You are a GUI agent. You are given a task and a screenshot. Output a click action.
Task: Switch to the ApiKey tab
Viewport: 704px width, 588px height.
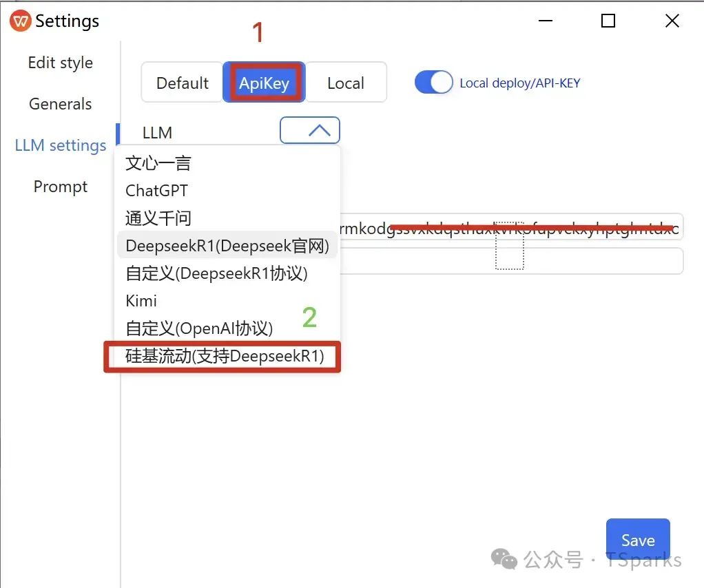point(264,83)
